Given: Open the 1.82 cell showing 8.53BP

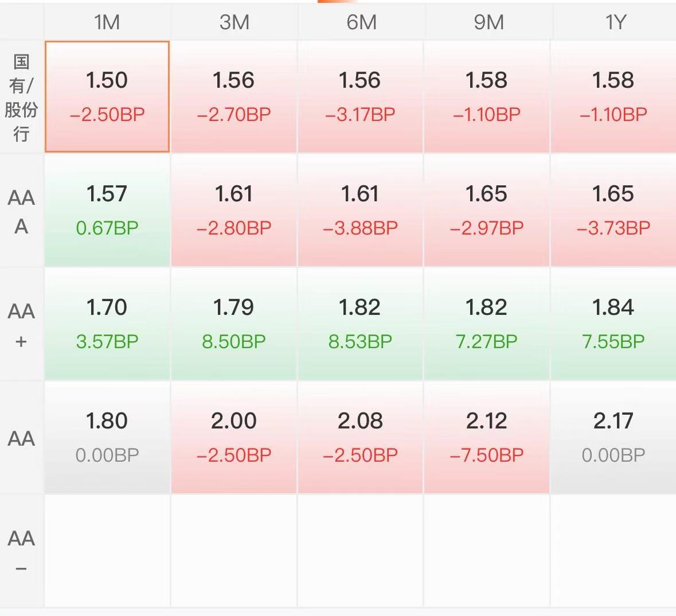Looking at the screenshot, I should [x=361, y=325].
